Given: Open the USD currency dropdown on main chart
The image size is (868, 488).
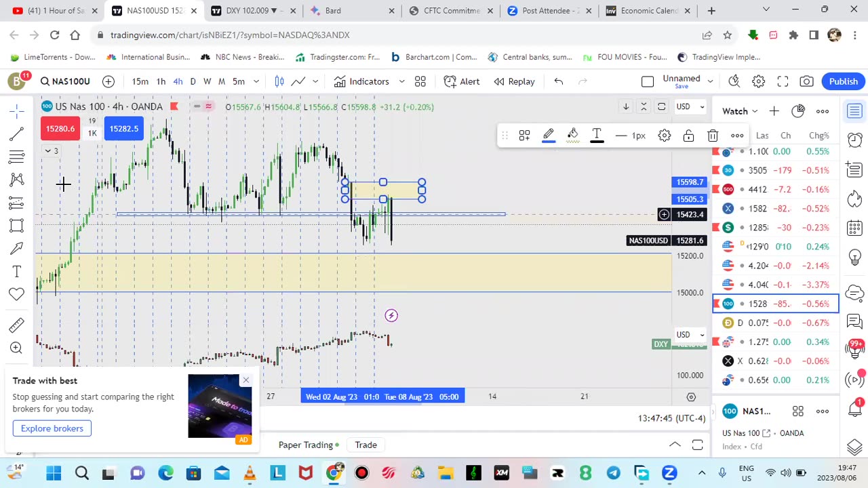Looking at the screenshot, I should 691,106.
